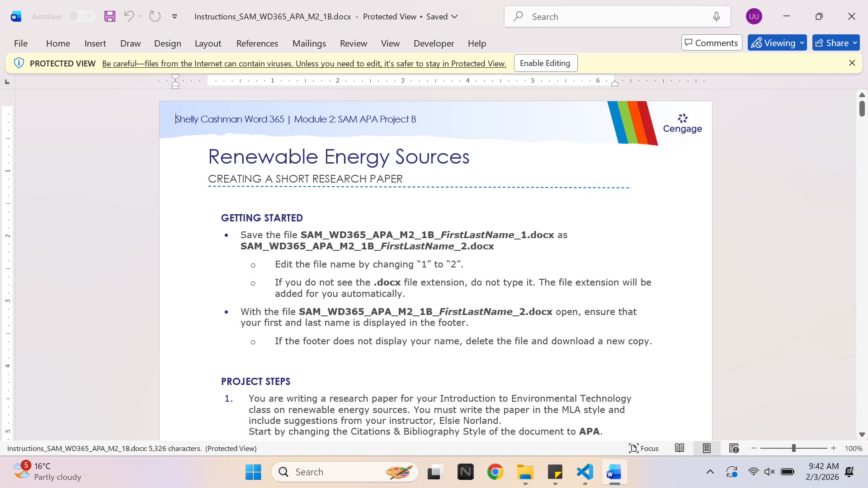
Task: Click the muted volume tray icon
Action: 769,472
